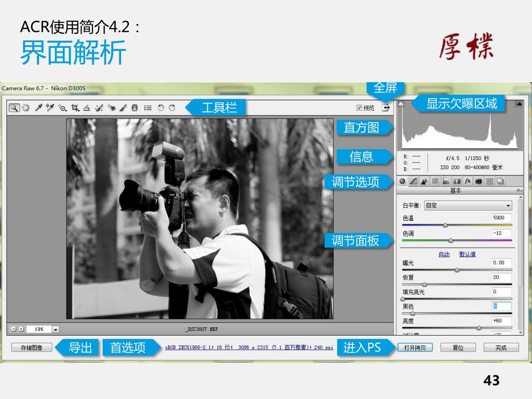This screenshot has height=399, width=532.
Task: Click the 填充亮光 fill light slider handle
Action: (x=403, y=299)
